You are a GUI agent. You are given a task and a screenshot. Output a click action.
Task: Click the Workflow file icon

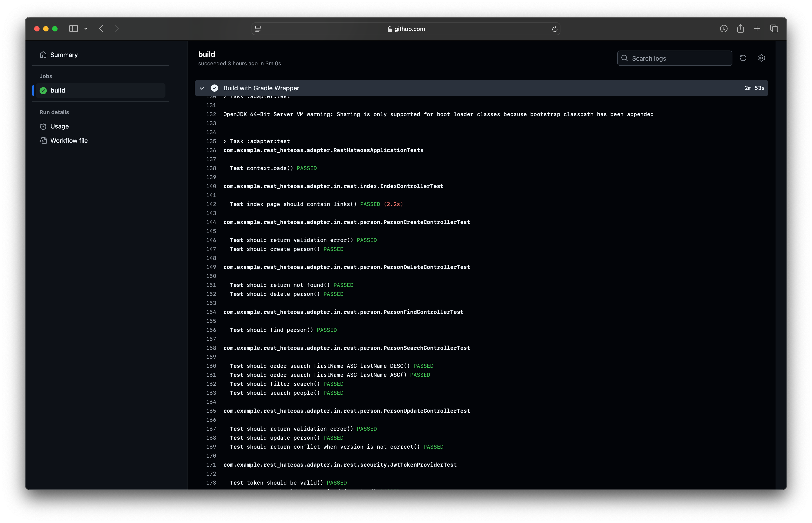43,141
